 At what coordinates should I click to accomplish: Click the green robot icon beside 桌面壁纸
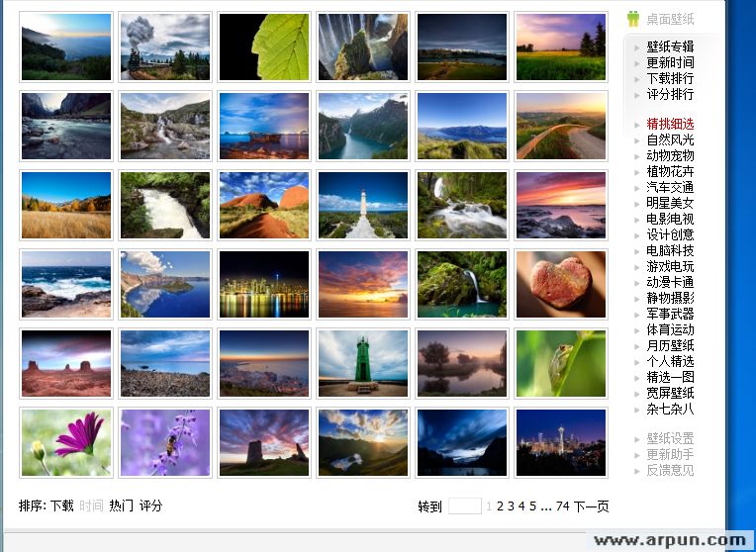tap(633, 19)
